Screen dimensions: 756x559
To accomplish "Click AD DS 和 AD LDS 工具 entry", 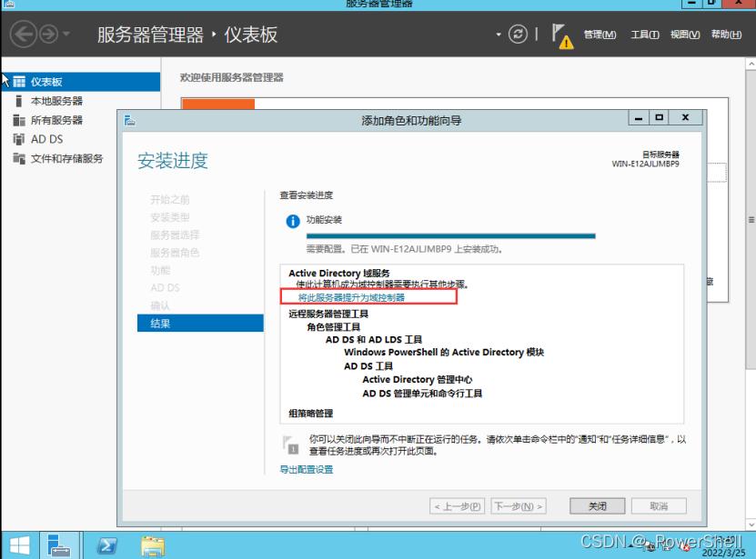I will pos(374,340).
